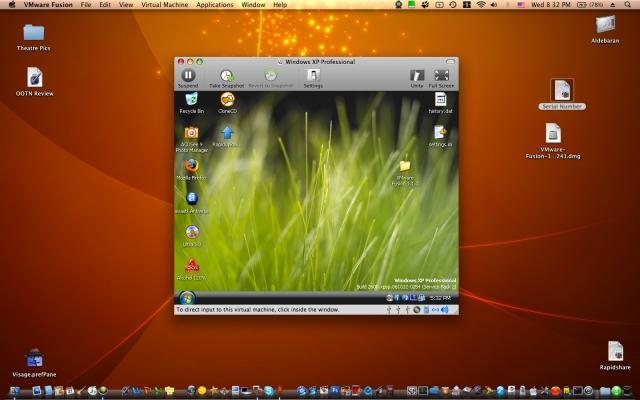
Task: Toggle toolbar visibility pill in VM title bar
Action: [x=450, y=62]
